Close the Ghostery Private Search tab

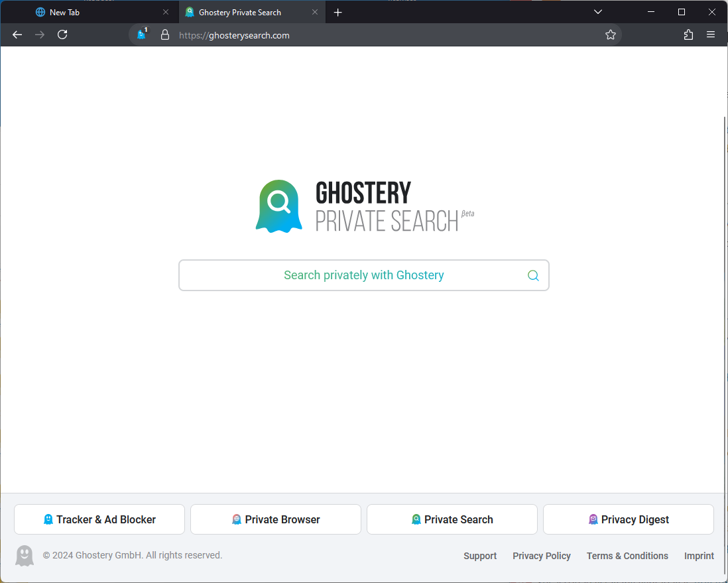tap(315, 12)
